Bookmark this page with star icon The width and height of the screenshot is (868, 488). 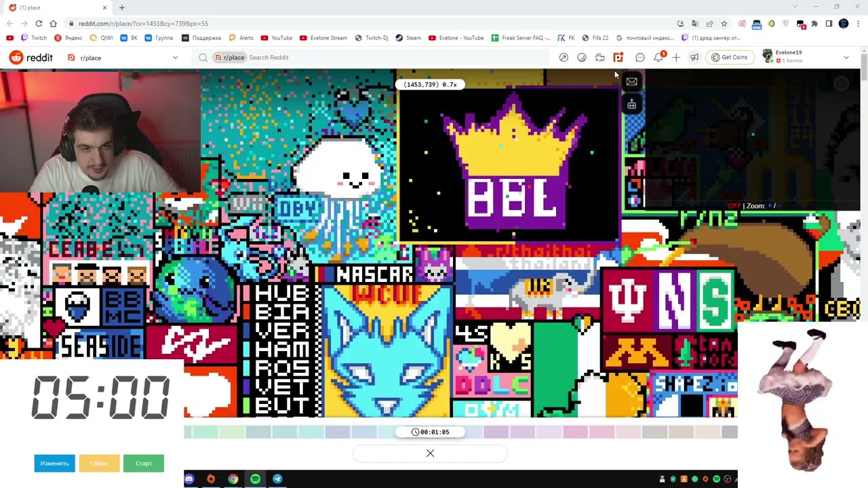[x=724, y=24]
